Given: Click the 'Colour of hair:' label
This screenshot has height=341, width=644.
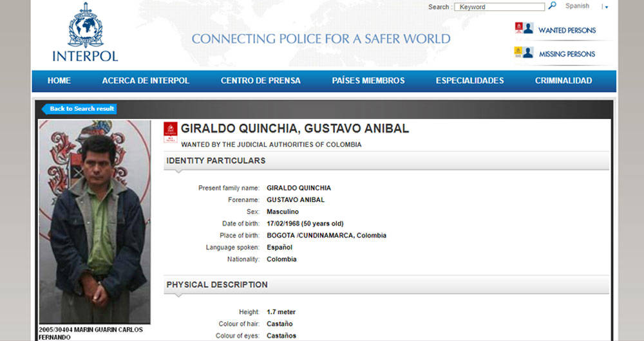Looking at the screenshot, I should [239, 324].
